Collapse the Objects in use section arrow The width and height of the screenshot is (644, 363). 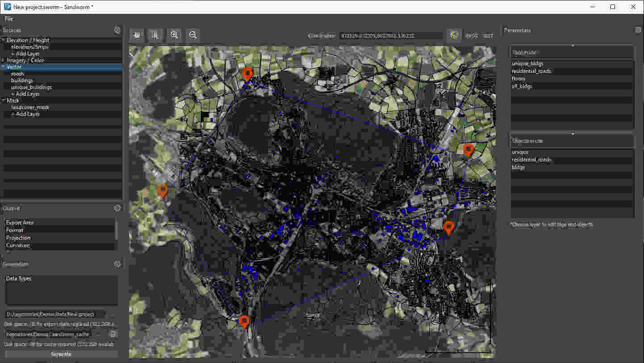573,134
